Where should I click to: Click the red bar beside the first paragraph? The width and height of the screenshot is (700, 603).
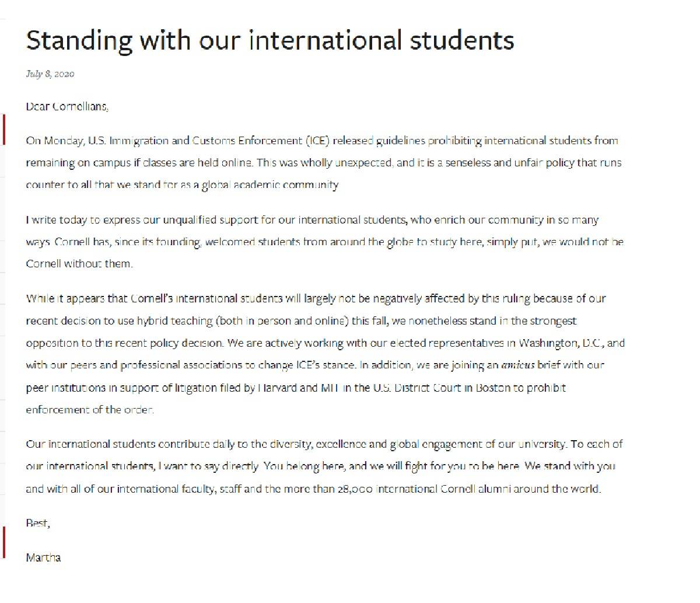click(3, 130)
